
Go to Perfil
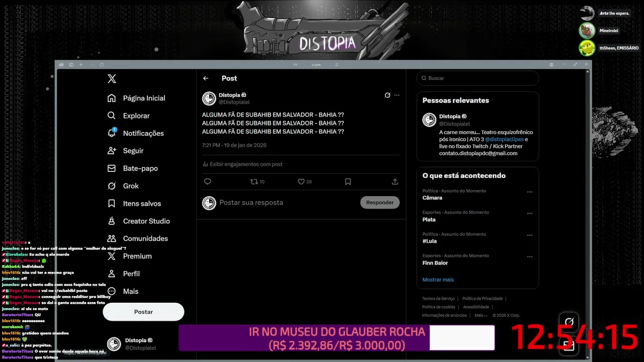click(x=124, y=274)
